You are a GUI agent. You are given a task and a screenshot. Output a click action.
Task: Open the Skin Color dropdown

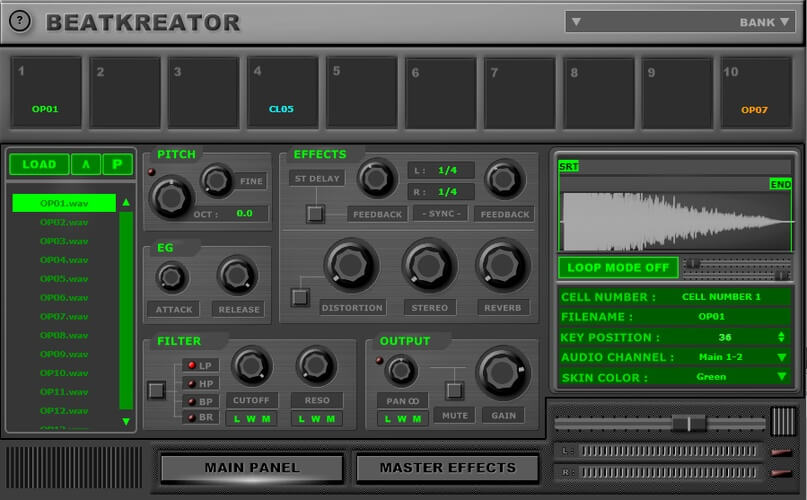[782, 376]
